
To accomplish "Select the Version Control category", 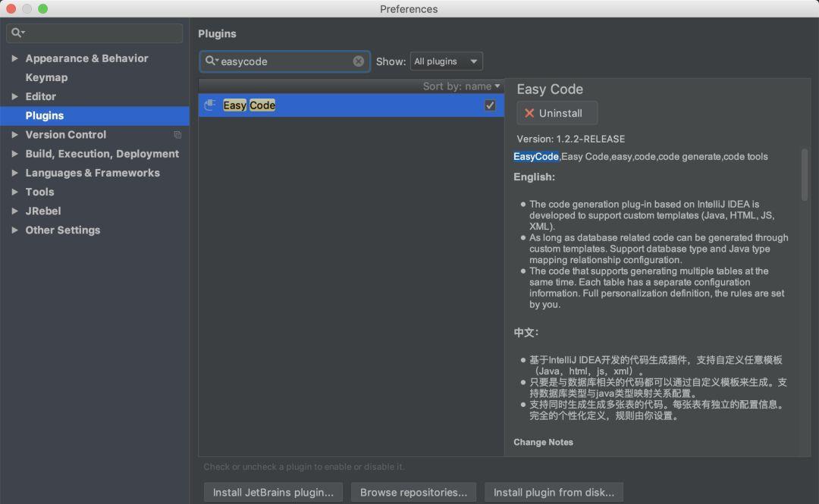I will [66, 135].
